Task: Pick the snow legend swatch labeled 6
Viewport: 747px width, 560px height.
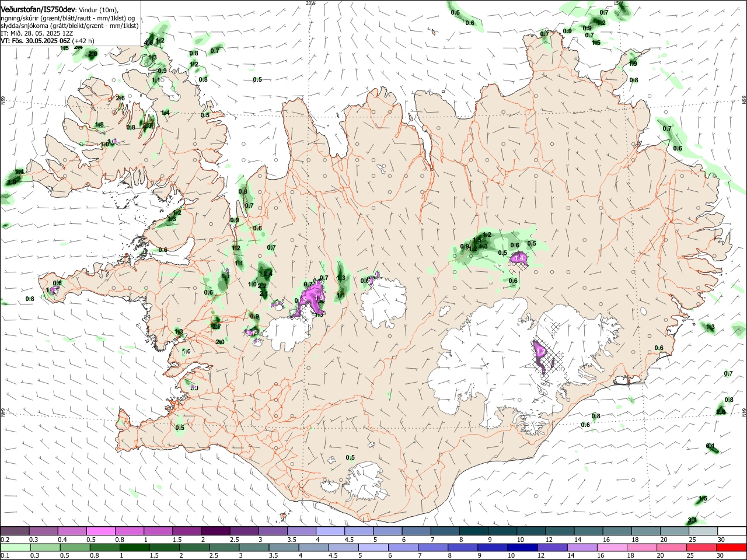Action: click(x=416, y=531)
